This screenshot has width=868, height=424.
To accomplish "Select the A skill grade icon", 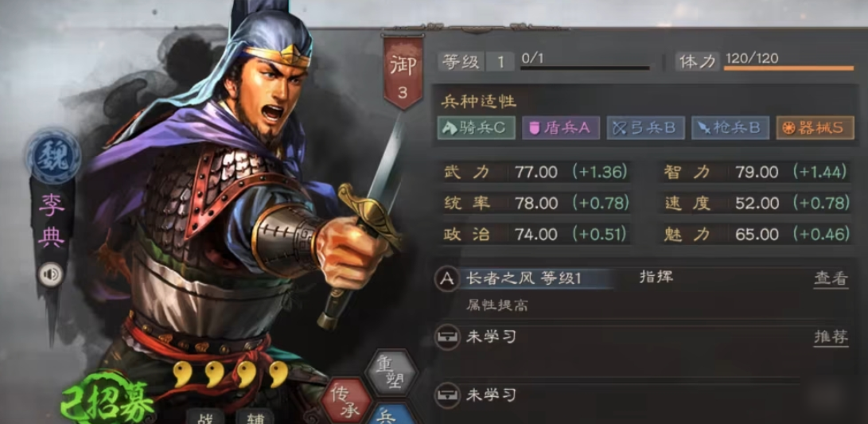I will [446, 278].
